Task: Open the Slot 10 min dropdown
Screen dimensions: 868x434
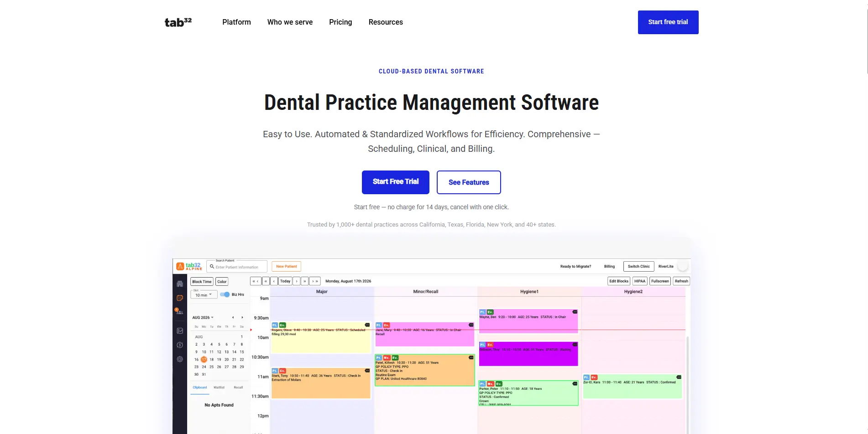Action: click(204, 294)
